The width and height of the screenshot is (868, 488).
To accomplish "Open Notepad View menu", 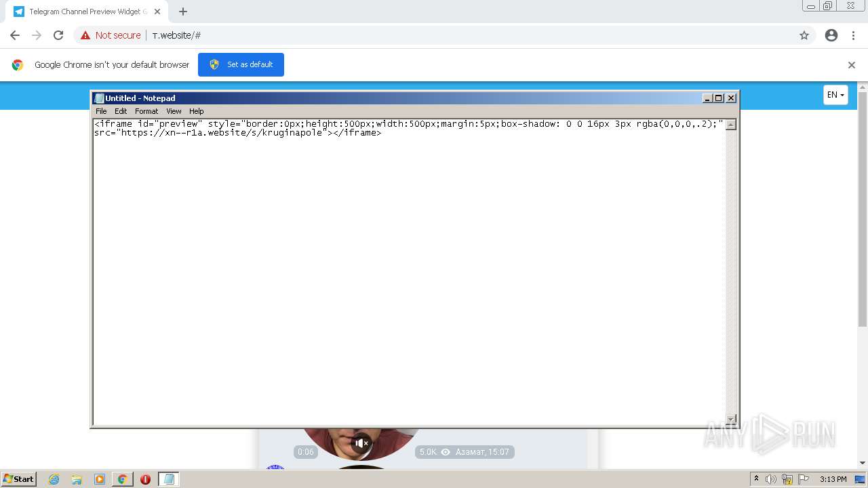I will [x=174, y=111].
